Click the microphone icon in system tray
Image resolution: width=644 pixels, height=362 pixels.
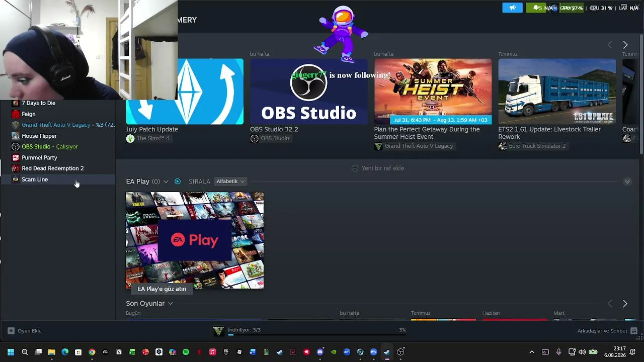pyautogui.click(x=558, y=352)
